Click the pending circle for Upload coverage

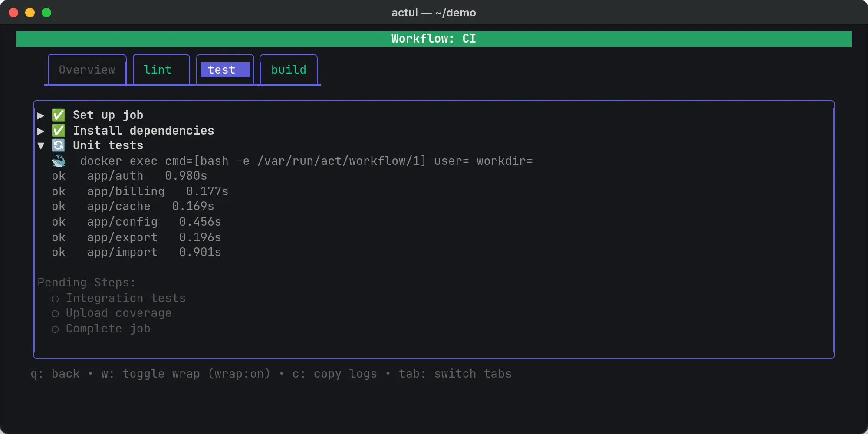[55, 314]
